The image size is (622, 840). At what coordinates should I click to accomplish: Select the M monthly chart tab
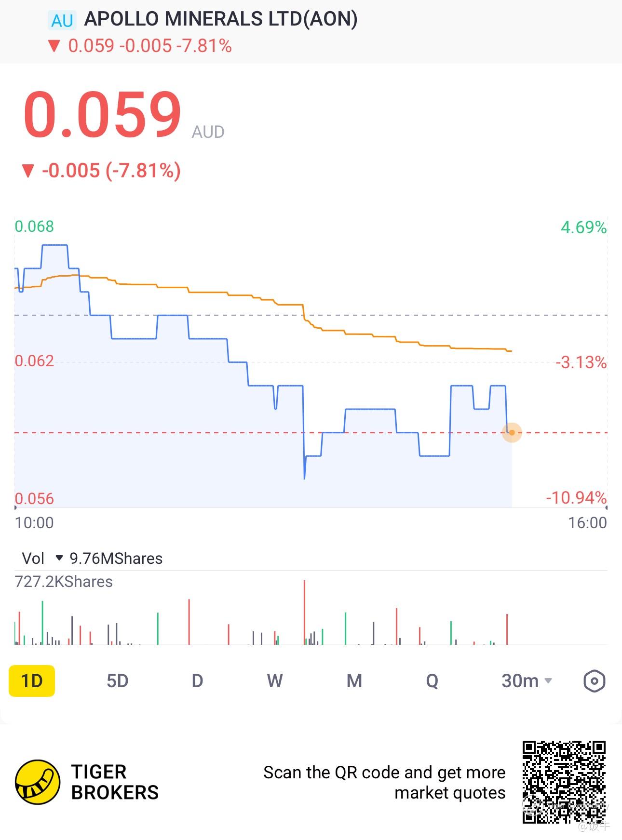[x=354, y=681]
